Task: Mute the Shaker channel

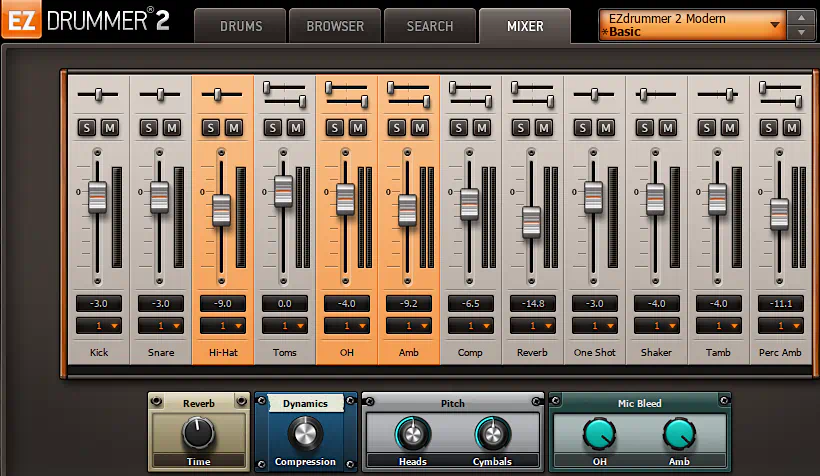Action: click(x=668, y=128)
